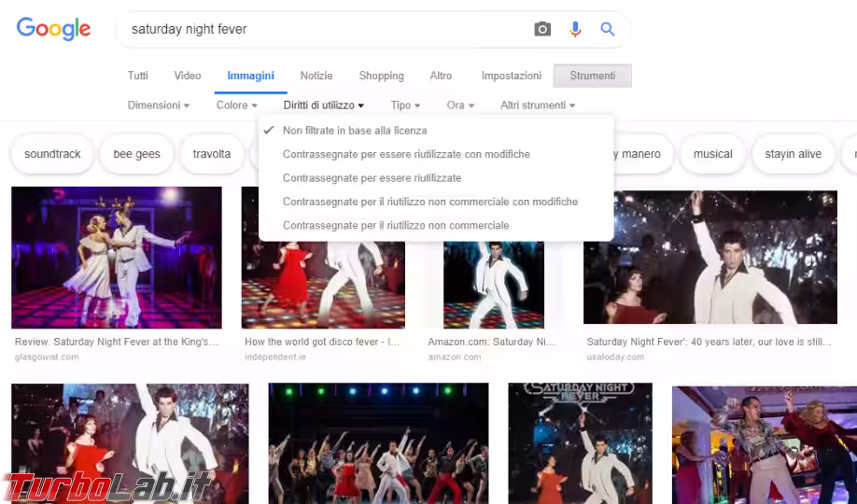Image resolution: width=857 pixels, height=504 pixels.
Task: Click the glasgowist.com source text
Action: [47, 357]
